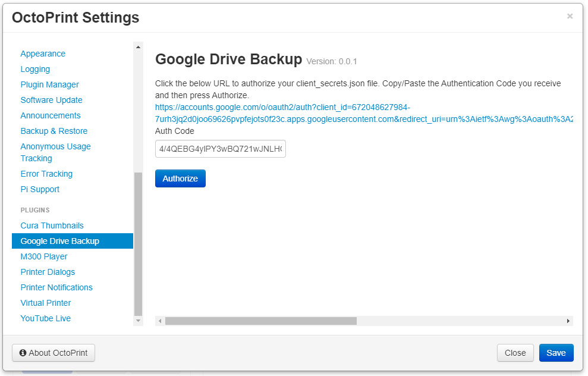The image size is (588, 376).
Task: Select Error Tracking in the sidebar
Action: [46, 174]
